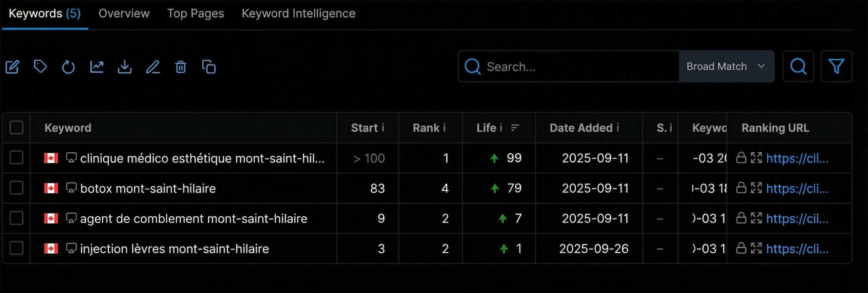The width and height of the screenshot is (868, 293).
Task: Click the tag icon in toolbar
Action: [40, 66]
